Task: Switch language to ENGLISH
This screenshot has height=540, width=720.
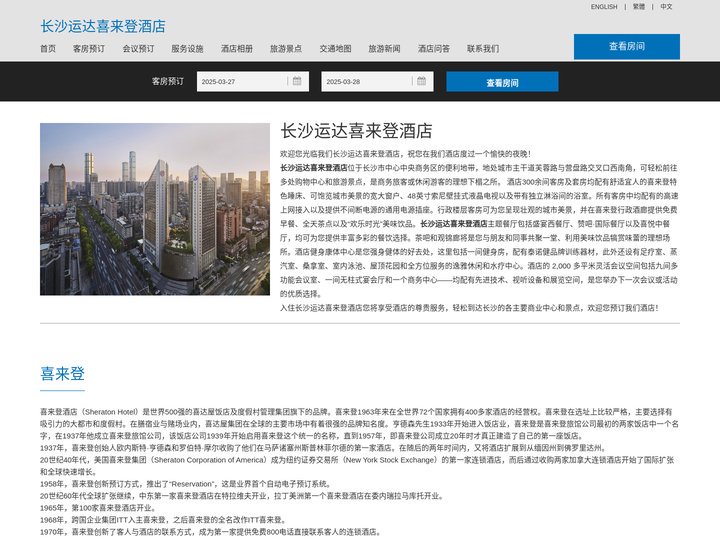Action: (604, 7)
